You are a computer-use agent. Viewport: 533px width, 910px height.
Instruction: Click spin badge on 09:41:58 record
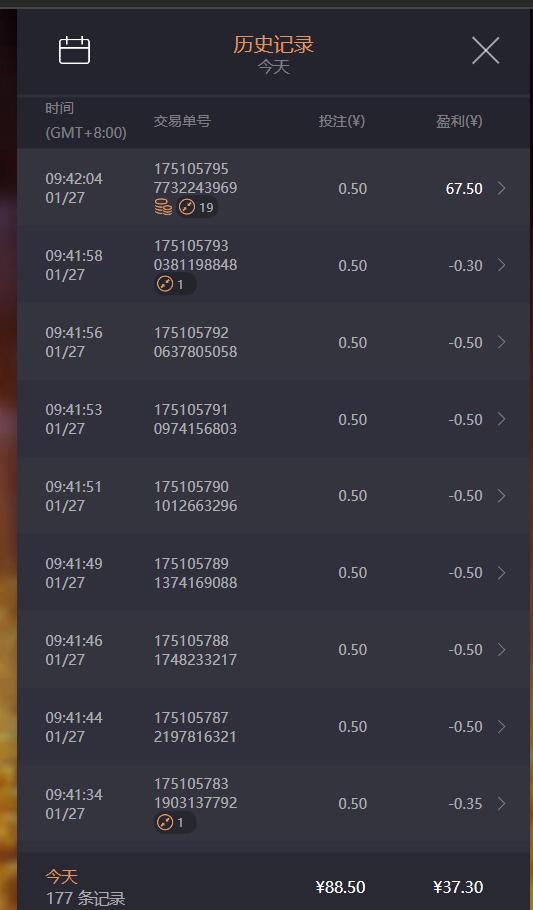pos(175,284)
